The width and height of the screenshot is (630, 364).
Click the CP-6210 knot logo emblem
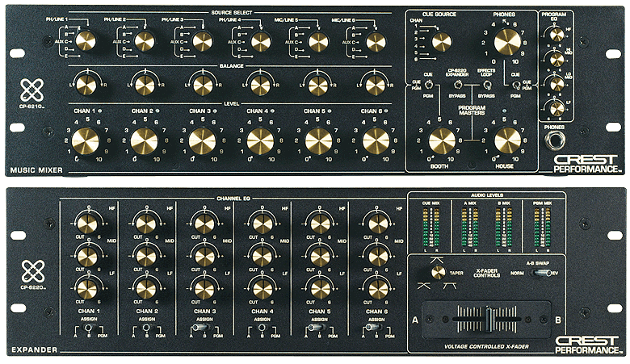32,90
